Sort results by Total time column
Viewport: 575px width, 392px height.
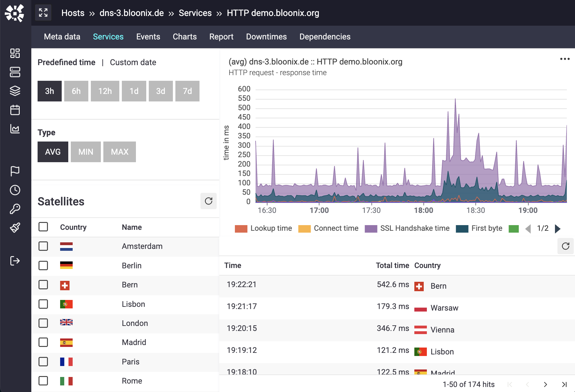pyautogui.click(x=392, y=266)
